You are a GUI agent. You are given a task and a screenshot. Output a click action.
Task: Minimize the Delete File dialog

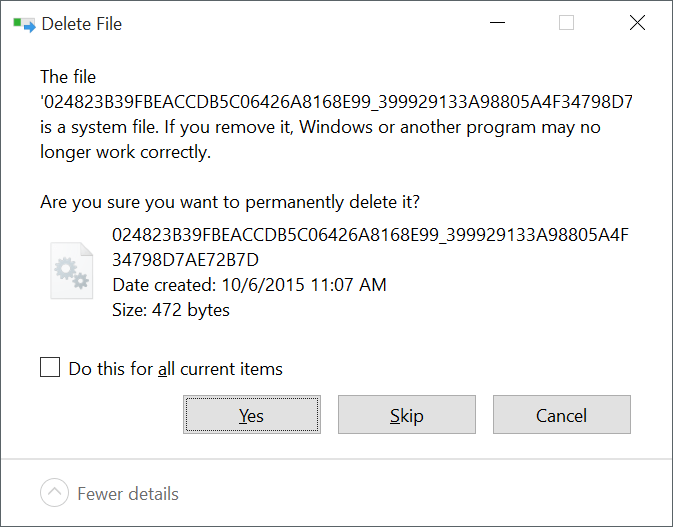pos(495,23)
